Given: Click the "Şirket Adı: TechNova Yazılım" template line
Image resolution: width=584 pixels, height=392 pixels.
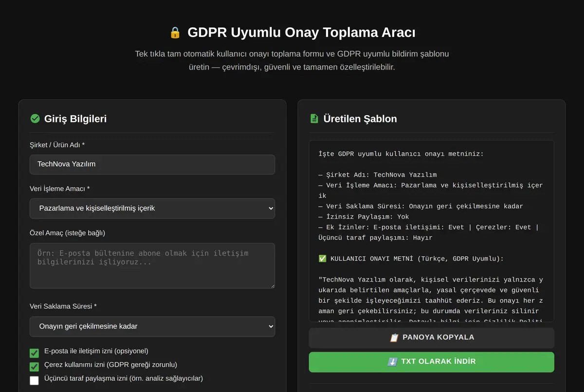Looking at the screenshot, I should pyautogui.click(x=378, y=175).
